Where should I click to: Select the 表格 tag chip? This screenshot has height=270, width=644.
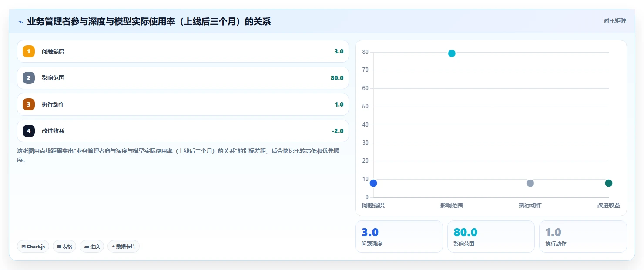tap(64, 247)
